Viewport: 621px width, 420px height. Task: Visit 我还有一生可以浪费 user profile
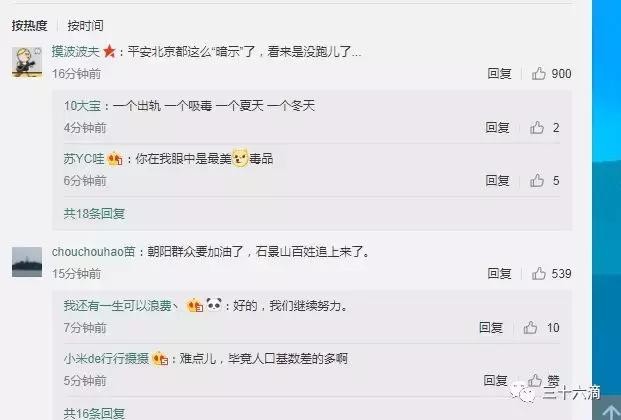coord(121,305)
